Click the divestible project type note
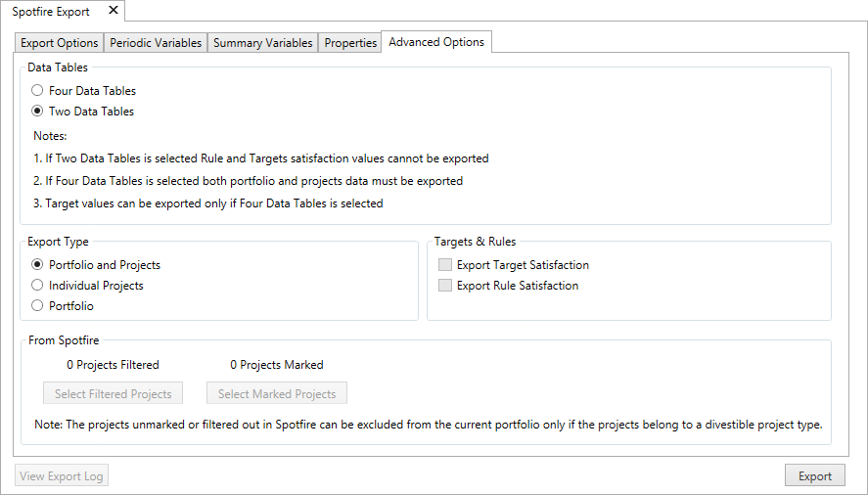 coord(429,425)
